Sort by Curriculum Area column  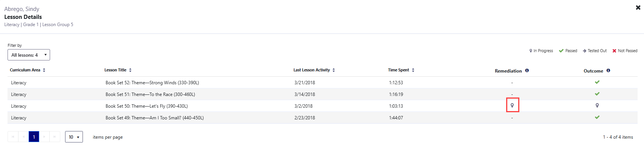tap(44, 70)
